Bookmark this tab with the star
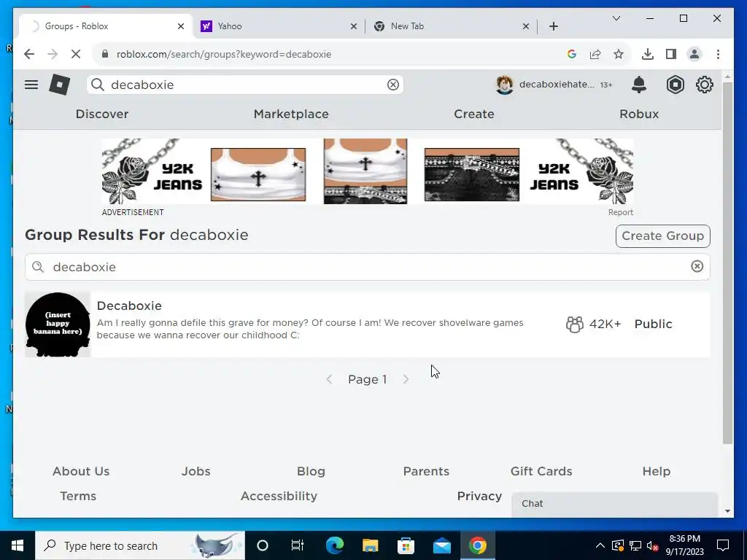This screenshot has height=560, width=747. point(619,54)
